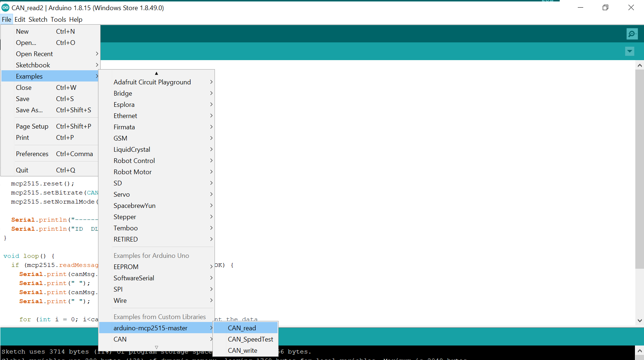
Task: Expand Adafruit Circuit Playground examples
Action: click(x=157, y=82)
